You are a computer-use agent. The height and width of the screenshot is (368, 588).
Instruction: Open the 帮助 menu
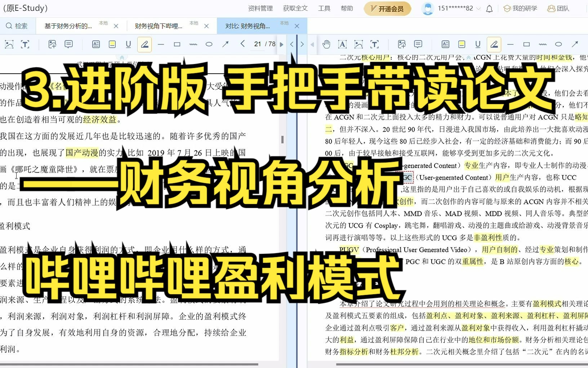pos(347,8)
